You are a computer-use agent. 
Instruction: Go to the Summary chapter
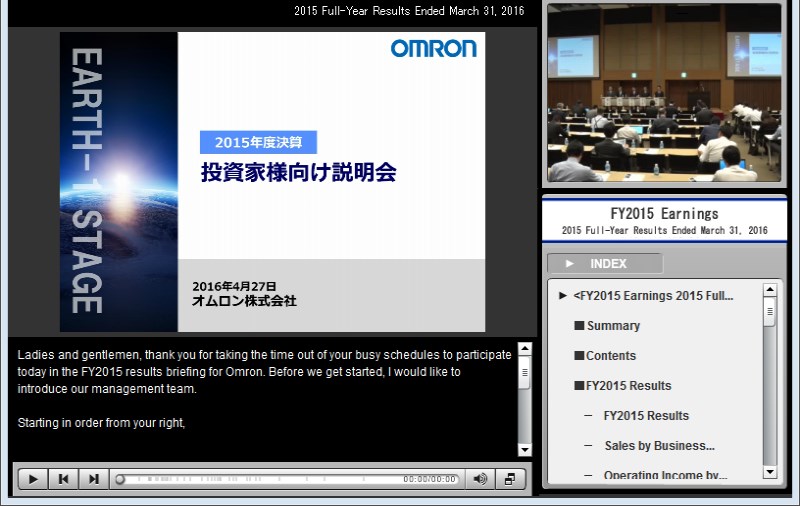pyautogui.click(x=607, y=325)
